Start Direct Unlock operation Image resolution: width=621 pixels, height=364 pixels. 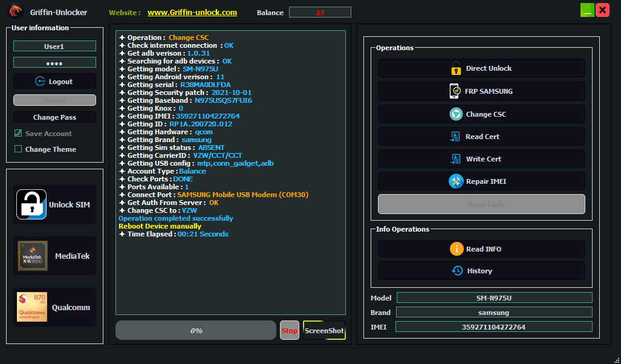[x=481, y=68]
